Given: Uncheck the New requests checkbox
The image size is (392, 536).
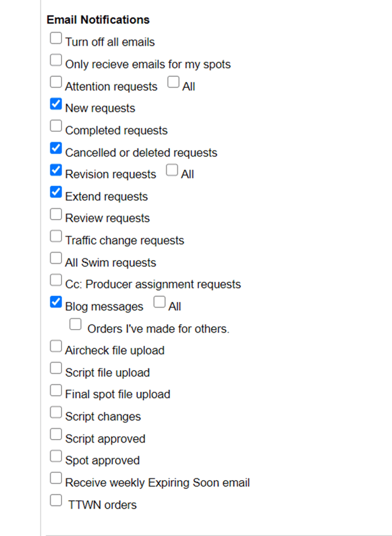Looking at the screenshot, I should click(56, 104).
